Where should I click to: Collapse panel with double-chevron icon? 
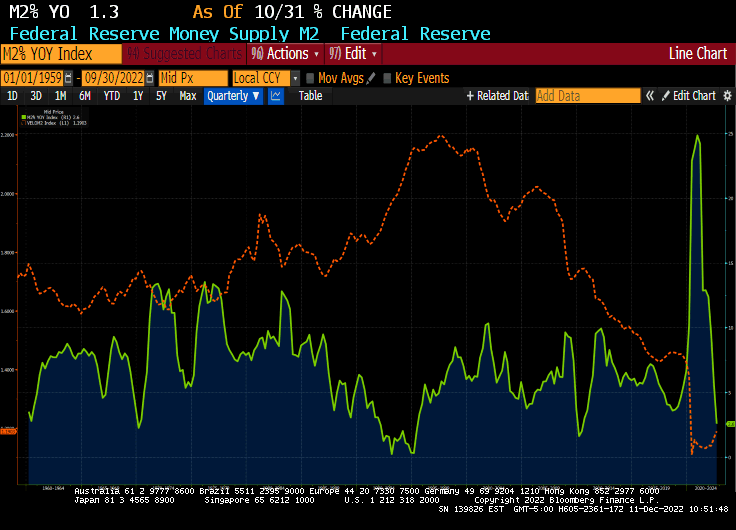point(650,96)
